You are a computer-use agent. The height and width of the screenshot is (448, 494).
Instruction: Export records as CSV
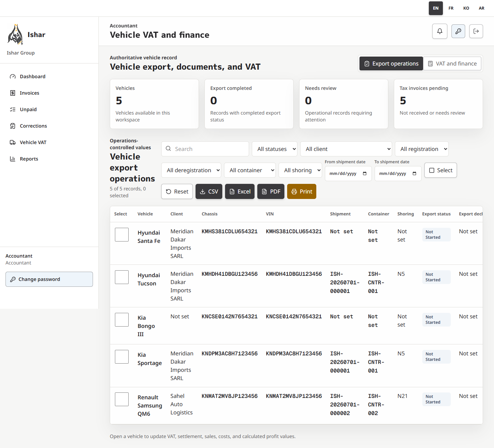[x=209, y=191]
